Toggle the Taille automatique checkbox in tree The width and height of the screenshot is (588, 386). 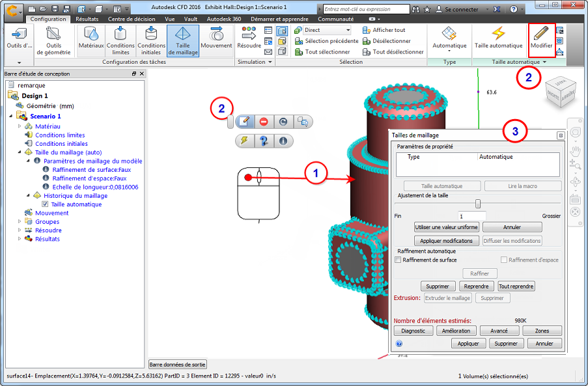45,204
